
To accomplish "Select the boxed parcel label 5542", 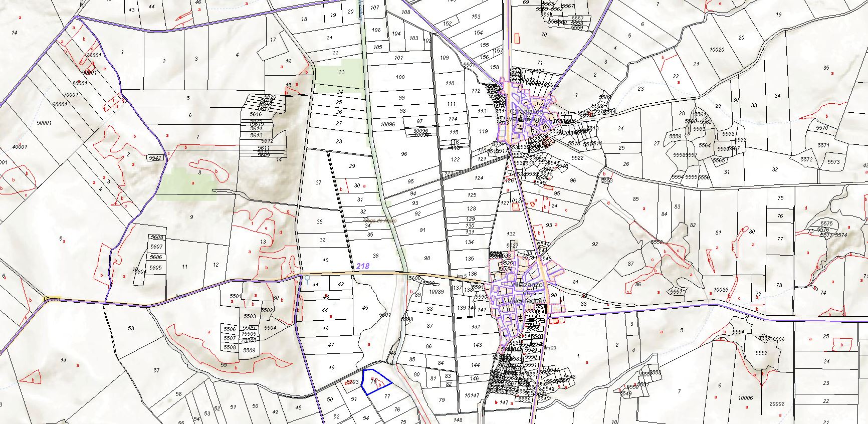I will (x=155, y=158).
